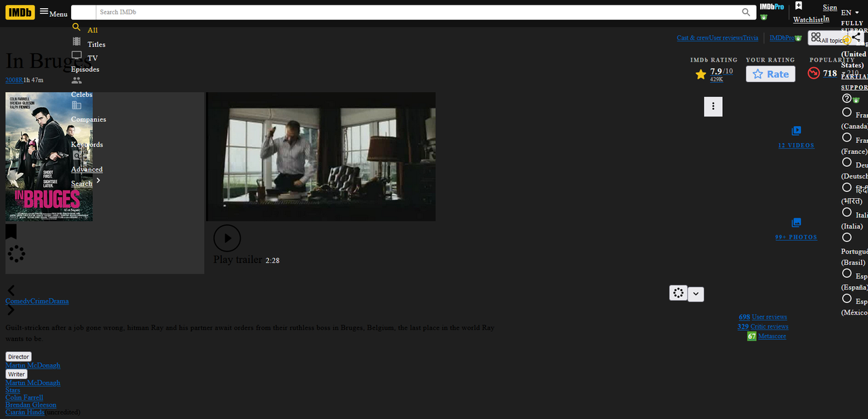Select the Titles search category

coord(96,44)
